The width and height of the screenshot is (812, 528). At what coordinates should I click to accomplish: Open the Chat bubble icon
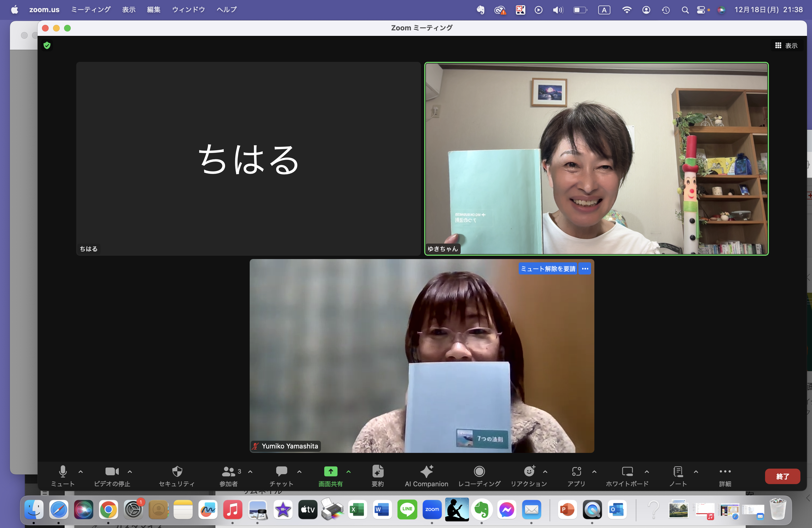pyautogui.click(x=281, y=472)
